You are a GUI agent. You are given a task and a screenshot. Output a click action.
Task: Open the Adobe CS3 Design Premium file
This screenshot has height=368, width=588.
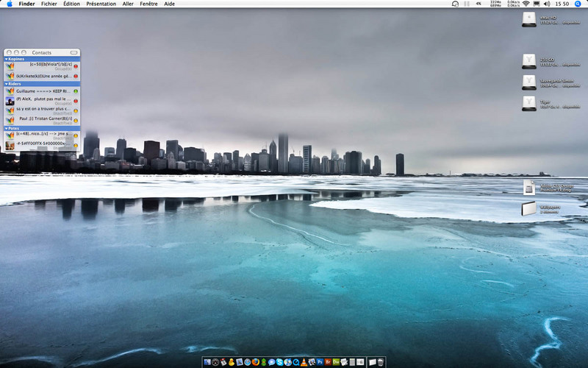[529, 187]
